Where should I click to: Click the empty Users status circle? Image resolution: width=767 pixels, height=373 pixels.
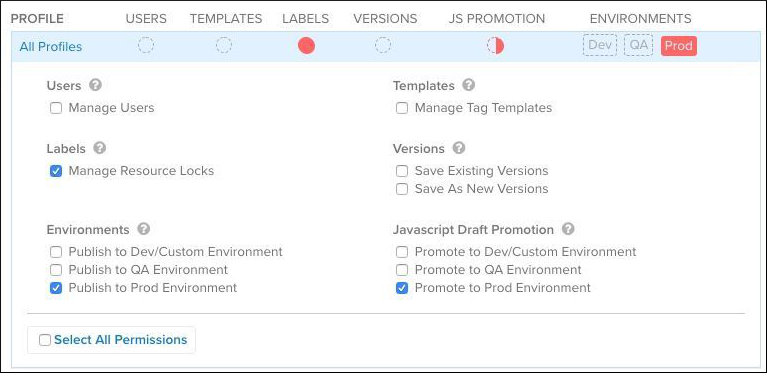coord(146,45)
